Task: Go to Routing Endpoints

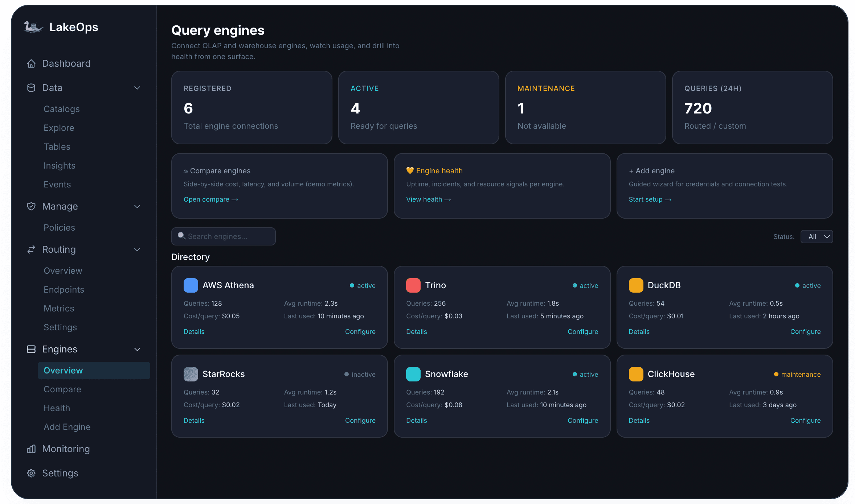Action: 64,290
